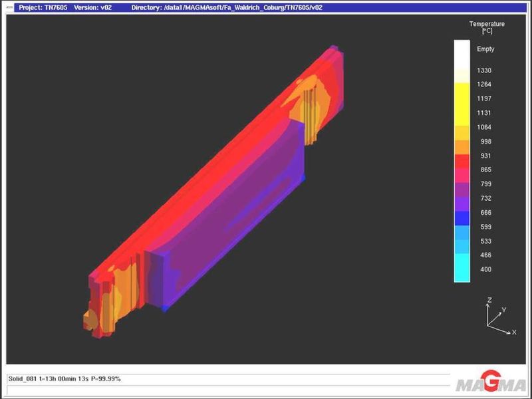Click the 'Temperature [°C]' legend heading

pyautogui.click(x=487, y=27)
